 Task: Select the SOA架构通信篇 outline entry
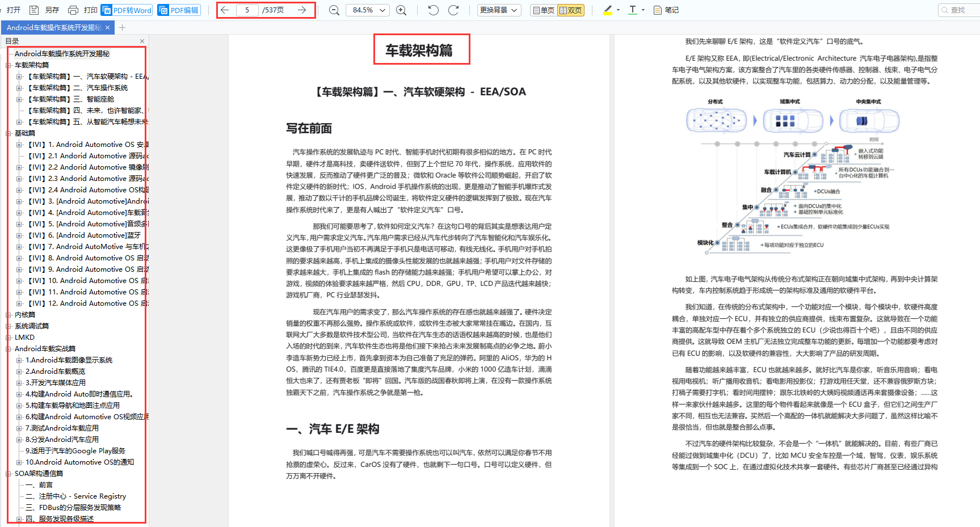pos(39,474)
